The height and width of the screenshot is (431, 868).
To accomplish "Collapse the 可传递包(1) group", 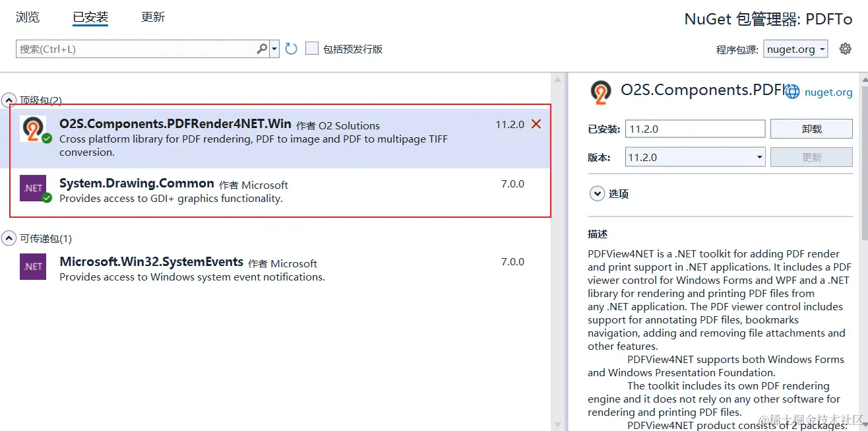I will (9, 238).
